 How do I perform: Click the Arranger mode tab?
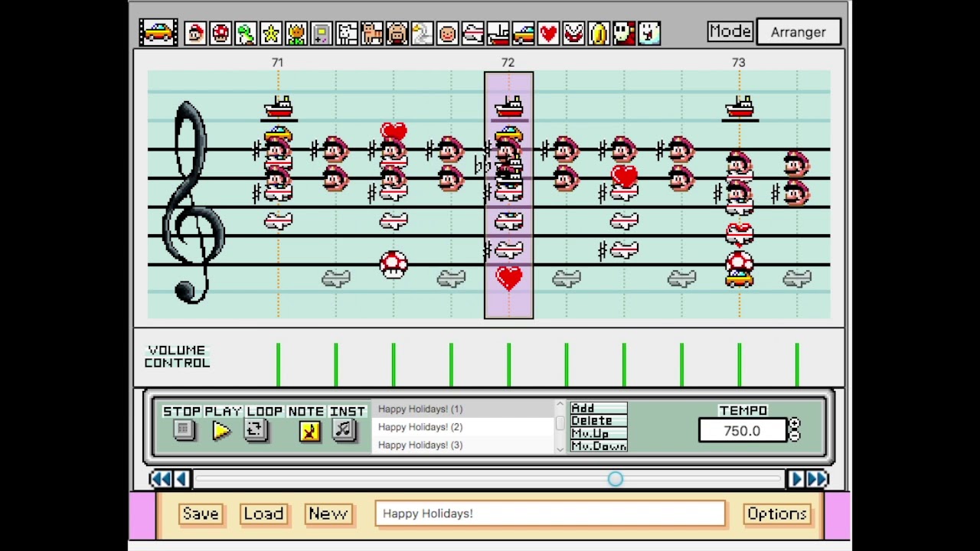[x=798, y=32]
